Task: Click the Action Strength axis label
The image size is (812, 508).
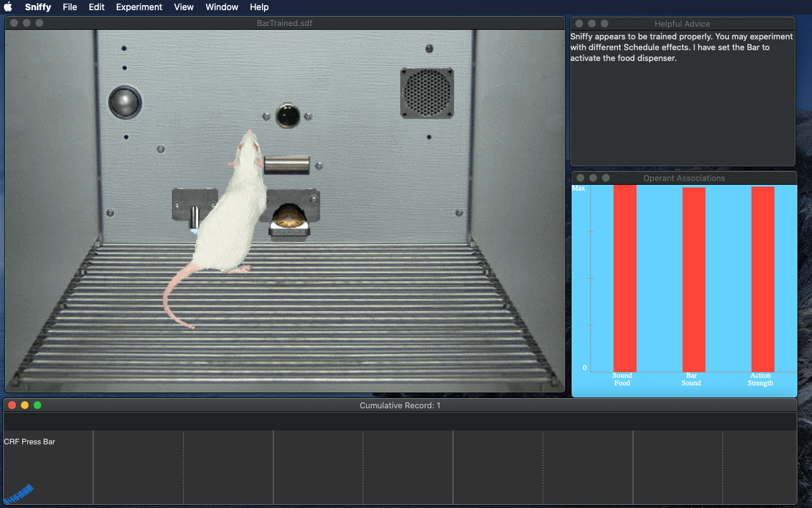Action: pyautogui.click(x=760, y=379)
